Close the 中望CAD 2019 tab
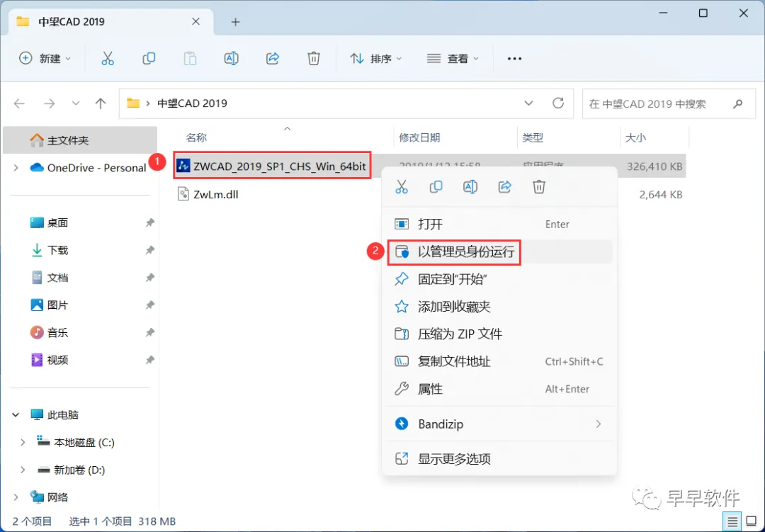The height and width of the screenshot is (532, 765). click(195, 21)
